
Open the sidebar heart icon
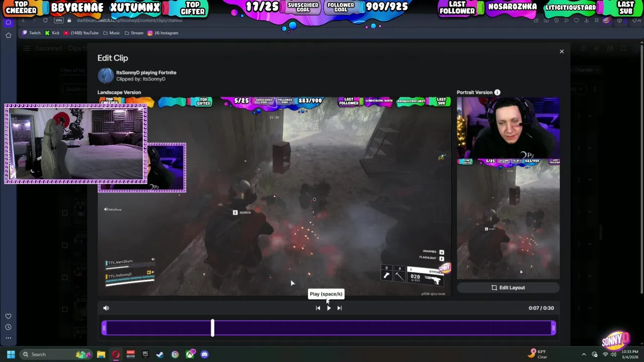(x=8, y=316)
